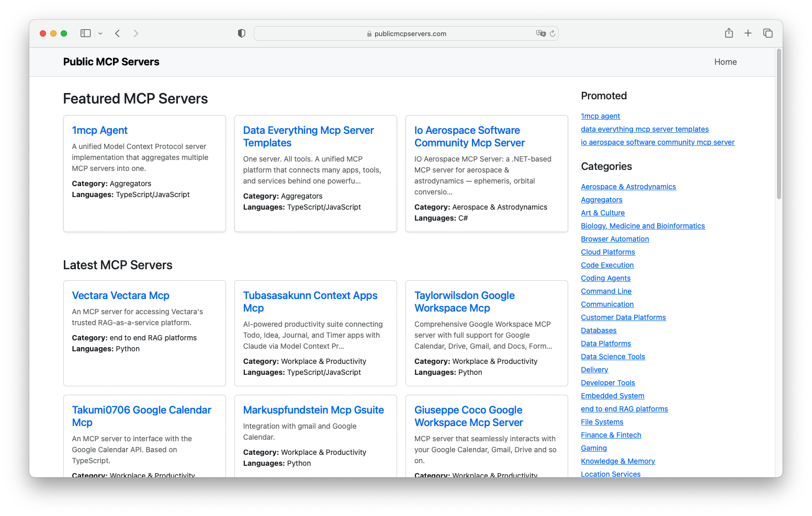Open Vectara Vectara Mcp card title
The width and height of the screenshot is (812, 516).
point(120,295)
